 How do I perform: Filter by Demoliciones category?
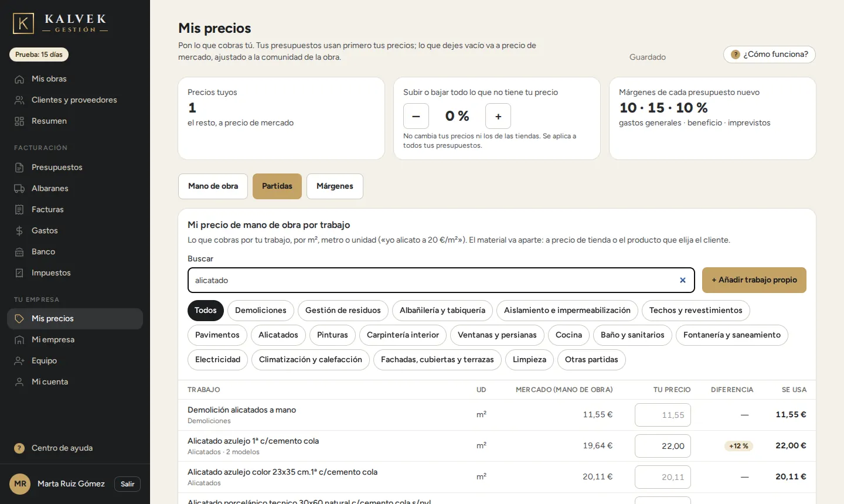click(x=261, y=311)
